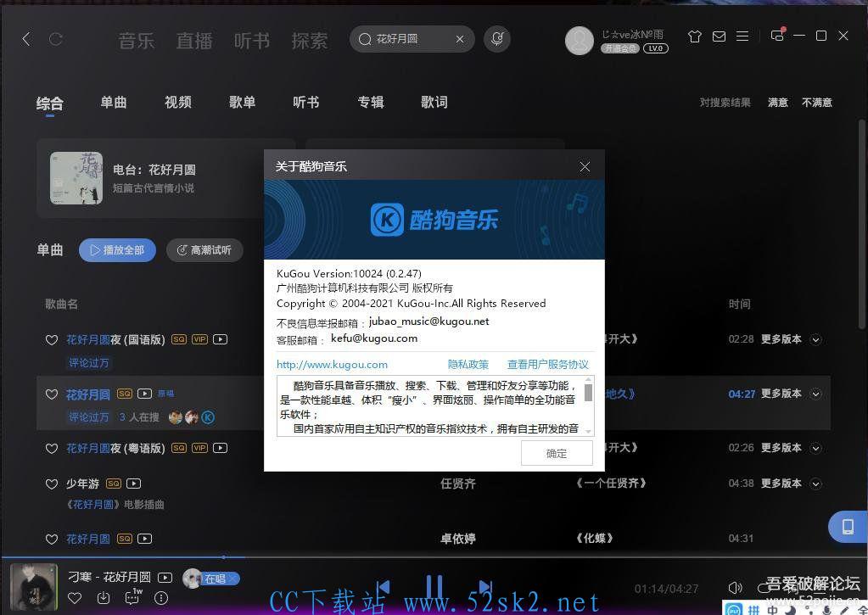This screenshot has height=615, width=868.
Task: Mark search results as 满意
Action: tap(778, 103)
